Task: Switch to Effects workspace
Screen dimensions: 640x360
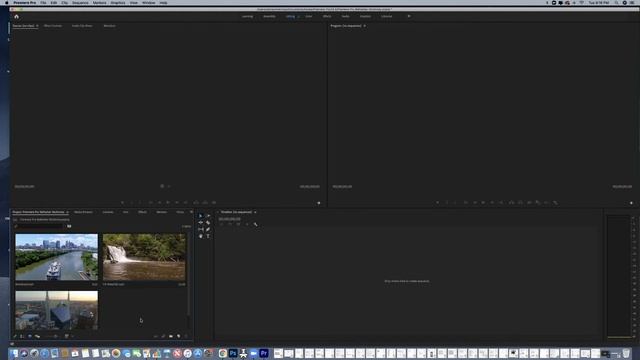Action: point(327,16)
